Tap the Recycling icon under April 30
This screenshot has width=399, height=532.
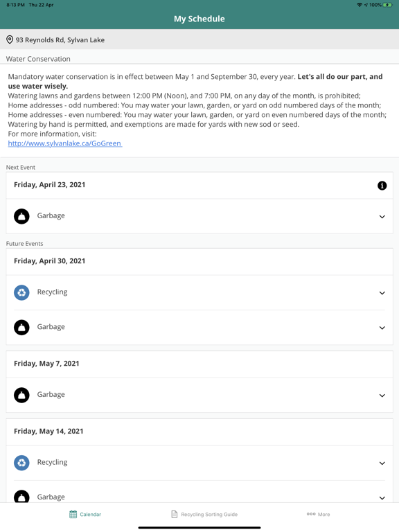point(21,292)
